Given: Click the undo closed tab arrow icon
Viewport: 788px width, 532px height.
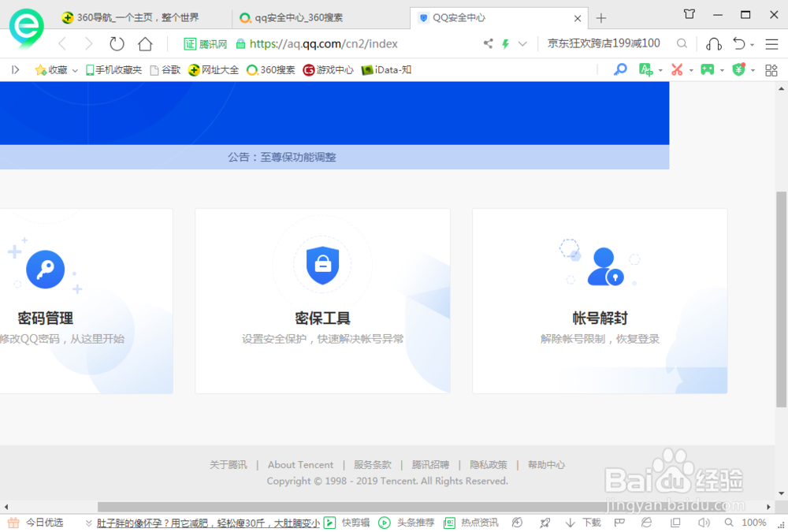Looking at the screenshot, I should tap(739, 44).
